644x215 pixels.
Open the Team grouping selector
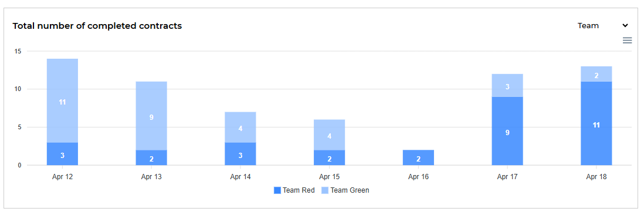(602, 25)
